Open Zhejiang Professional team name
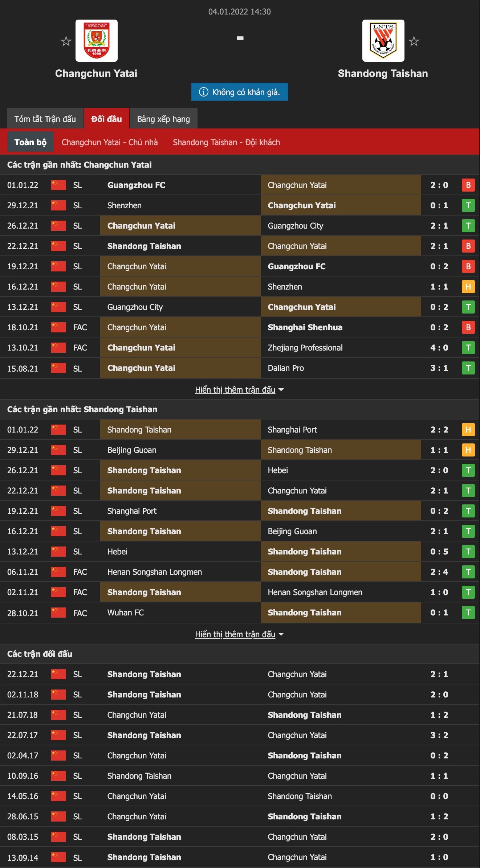480x868 pixels. point(305,348)
